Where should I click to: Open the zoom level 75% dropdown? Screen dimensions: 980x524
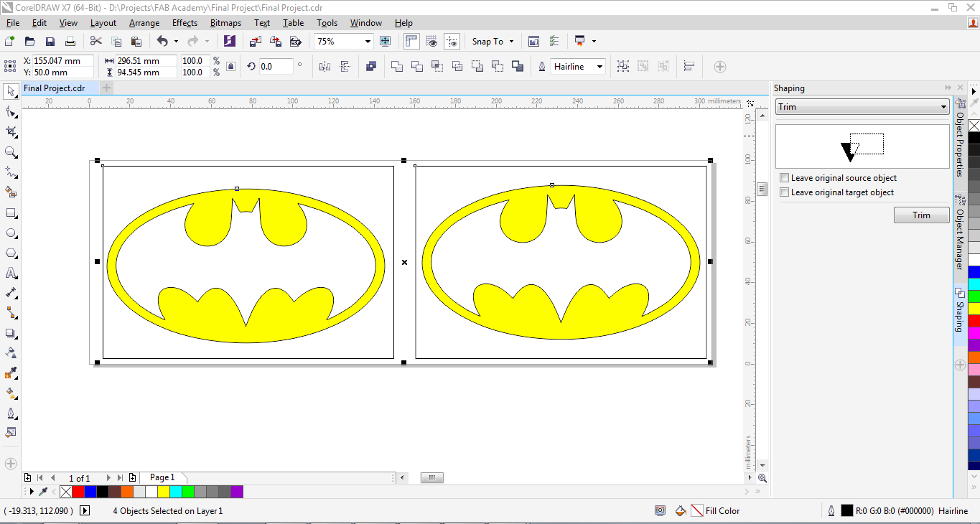pyautogui.click(x=368, y=42)
